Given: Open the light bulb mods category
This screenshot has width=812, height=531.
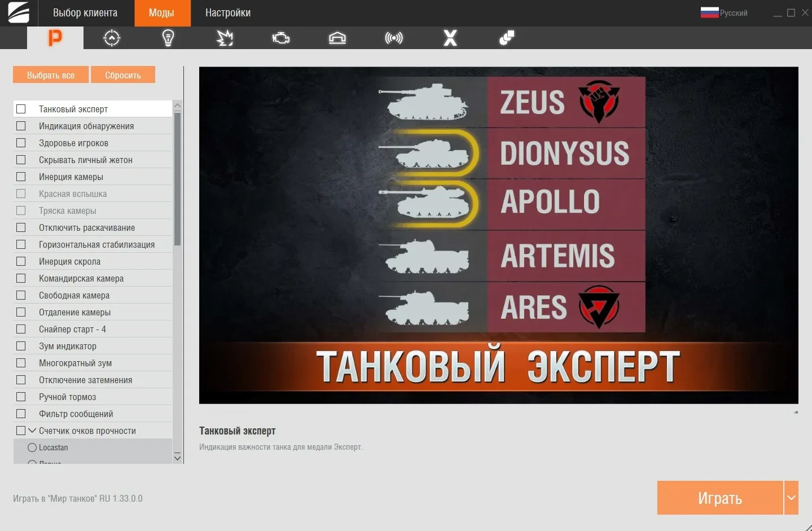Looking at the screenshot, I should [x=168, y=38].
